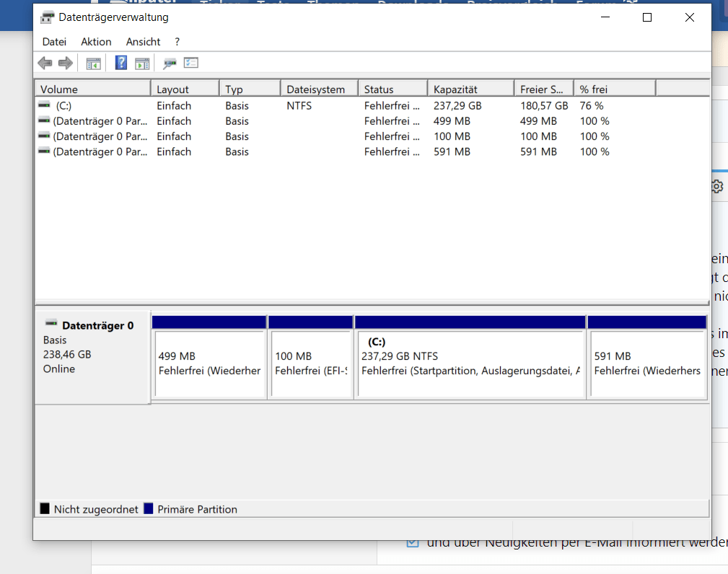The width and height of the screenshot is (728, 574).
Task: Open the blue Help toolbar icon
Action: (121, 63)
